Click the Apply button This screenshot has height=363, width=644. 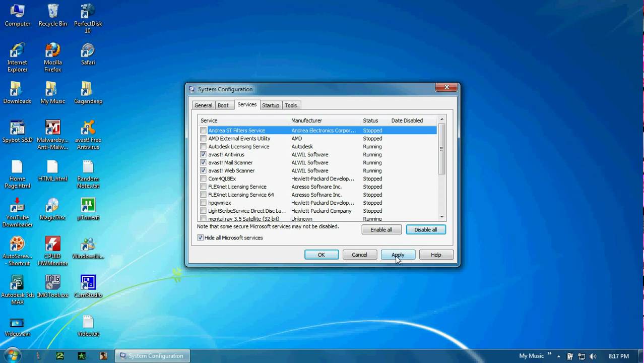398,255
